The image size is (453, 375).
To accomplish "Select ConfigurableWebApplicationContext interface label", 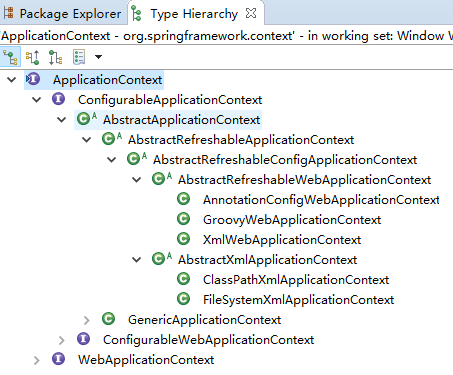I will click(x=208, y=340).
